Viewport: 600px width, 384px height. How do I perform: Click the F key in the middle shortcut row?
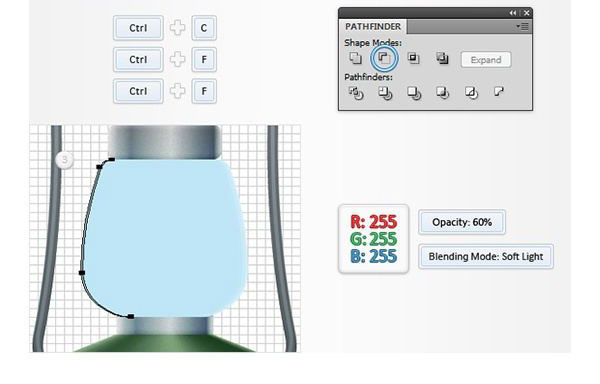[x=204, y=60]
